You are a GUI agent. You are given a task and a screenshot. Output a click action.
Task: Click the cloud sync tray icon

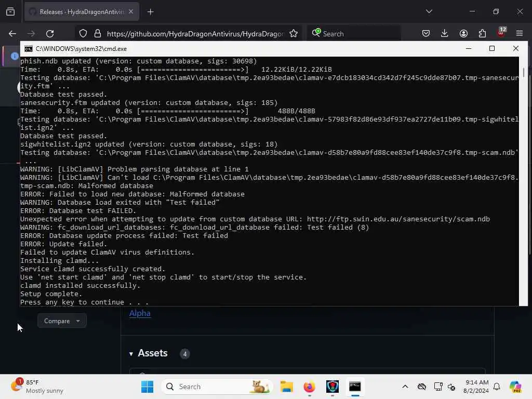click(422, 387)
